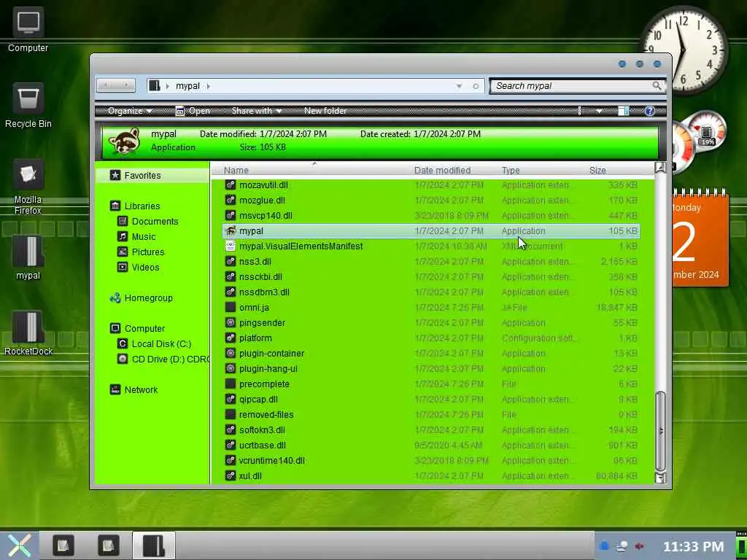
Task: Select Computer in the navigation pane
Action: [137, 329]
